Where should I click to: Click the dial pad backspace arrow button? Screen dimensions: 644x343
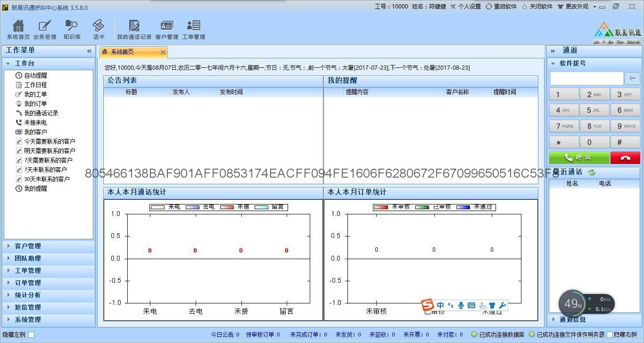632,78
